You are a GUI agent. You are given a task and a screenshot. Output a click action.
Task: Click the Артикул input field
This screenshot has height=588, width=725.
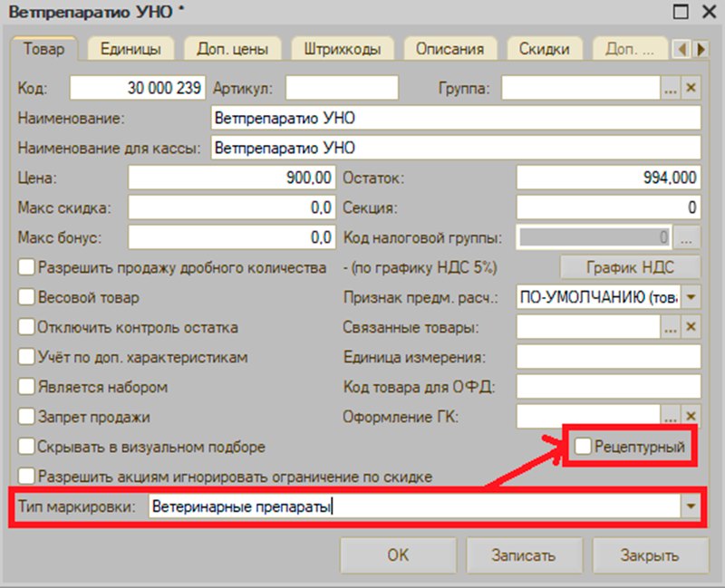342,87
